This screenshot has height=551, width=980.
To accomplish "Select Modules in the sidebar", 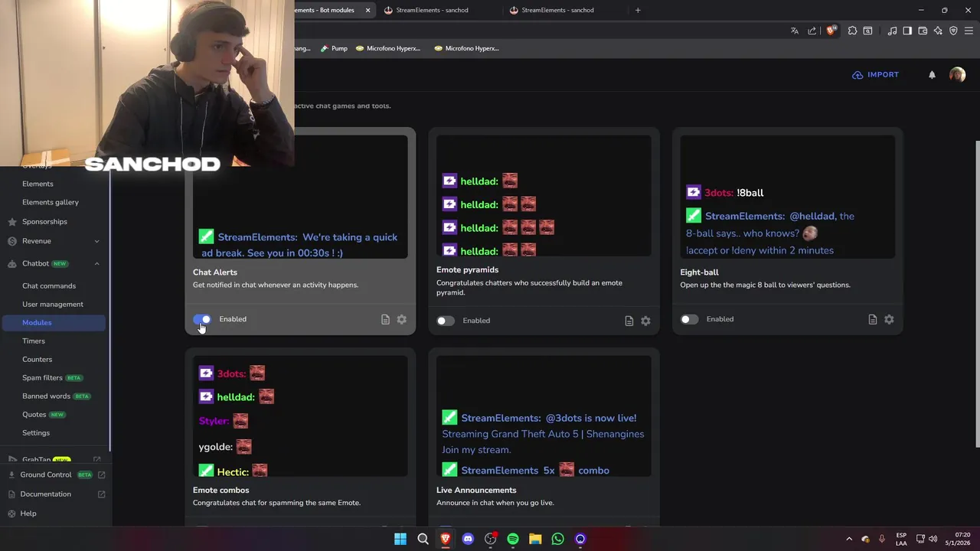I will 54,322.
